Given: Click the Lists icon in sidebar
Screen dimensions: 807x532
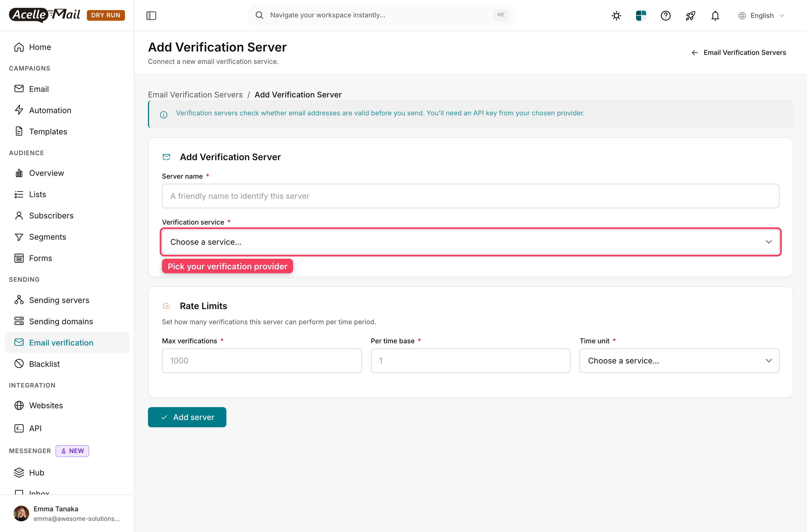Looking at the screenshot, I should pos(19,194).
